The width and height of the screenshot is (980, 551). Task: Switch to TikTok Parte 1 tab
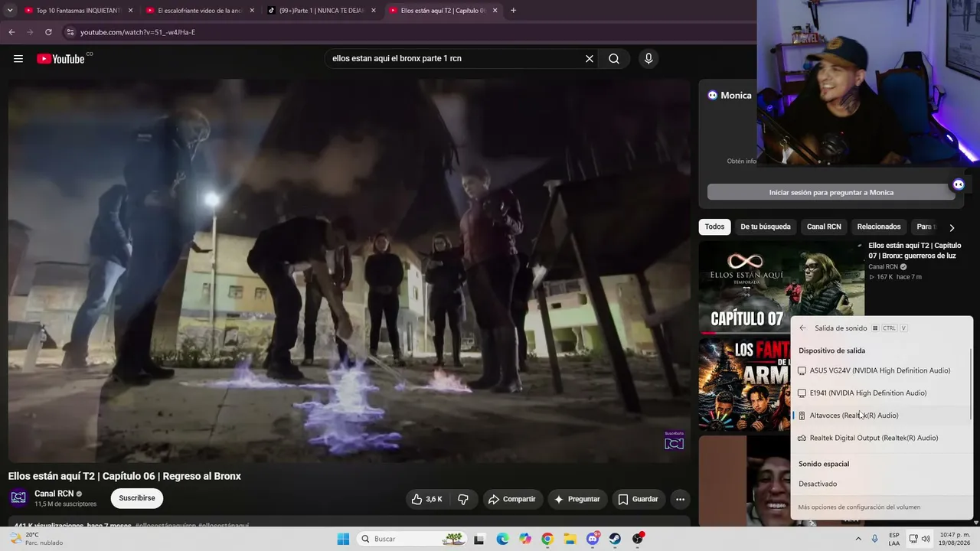[321, 11]
